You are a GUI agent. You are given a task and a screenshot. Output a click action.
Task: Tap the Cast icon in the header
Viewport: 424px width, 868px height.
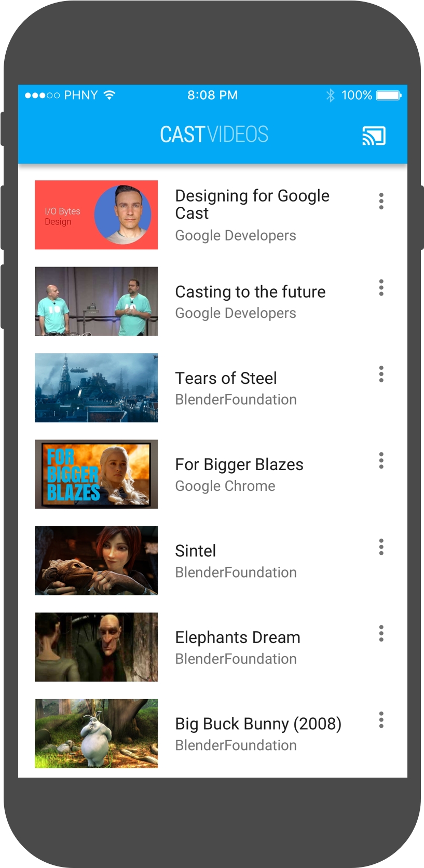point(374,136)
